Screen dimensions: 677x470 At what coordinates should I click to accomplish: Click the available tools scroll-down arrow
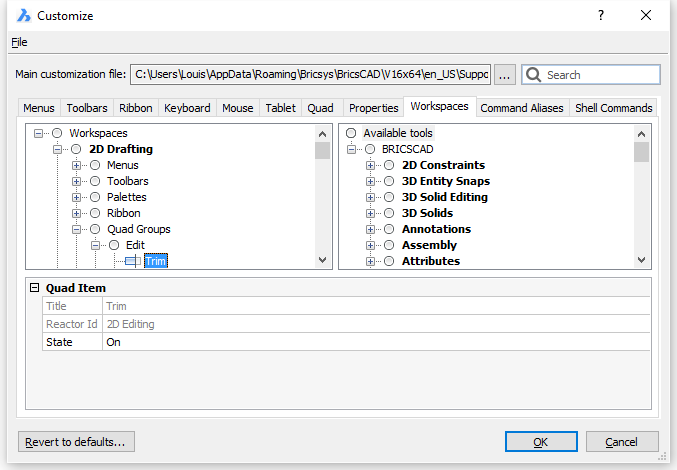tap(642, 260)
